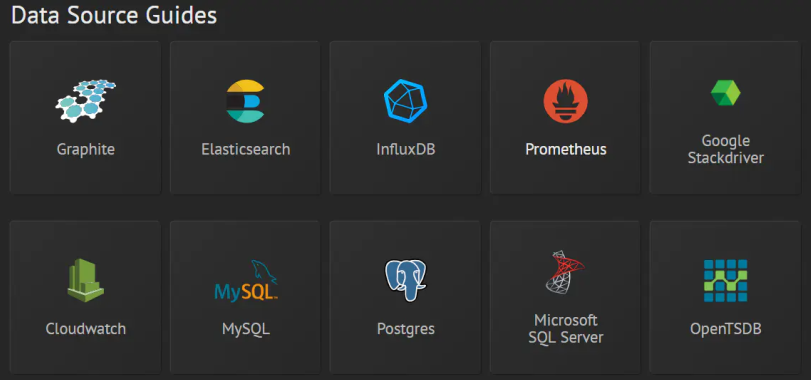This screenshot has height=380, width=811.
Task: Open the green Cloudwatch building icon
Action: 85,280
